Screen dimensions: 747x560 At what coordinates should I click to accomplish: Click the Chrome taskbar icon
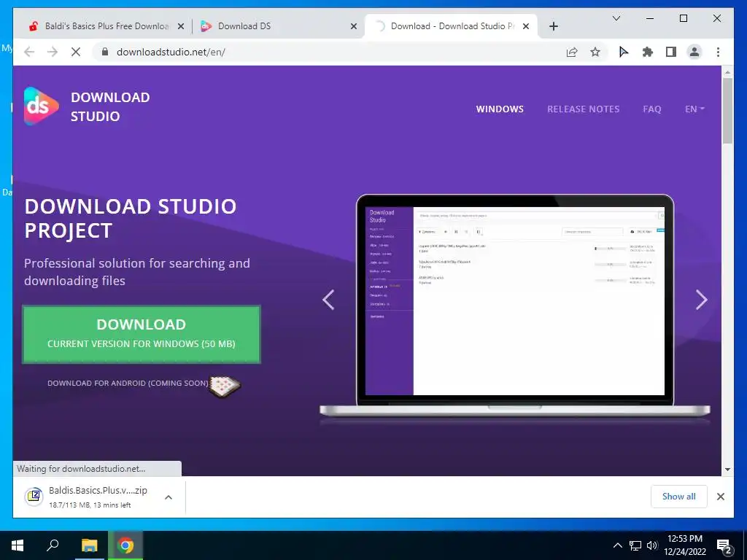125,545
